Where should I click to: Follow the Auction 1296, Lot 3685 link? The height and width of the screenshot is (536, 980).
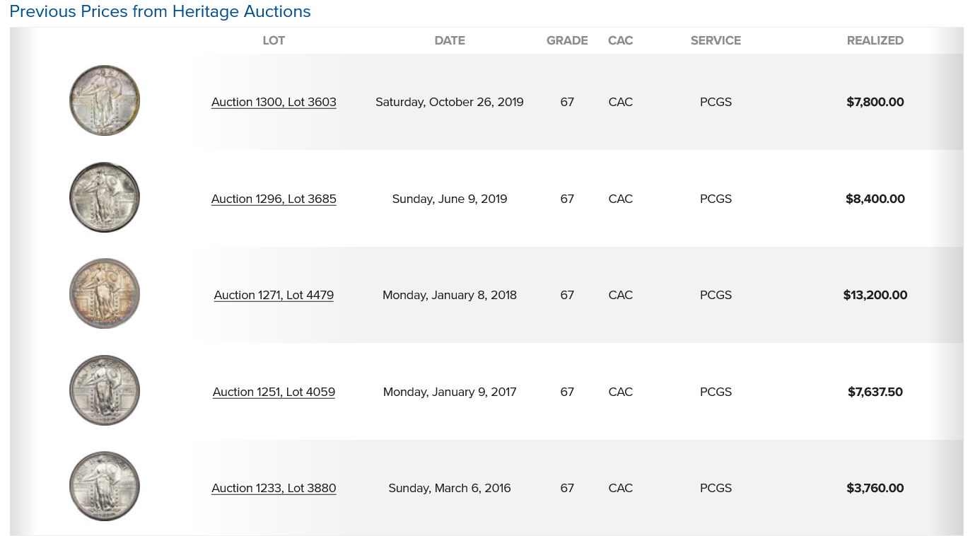click(x=274, y=199)
